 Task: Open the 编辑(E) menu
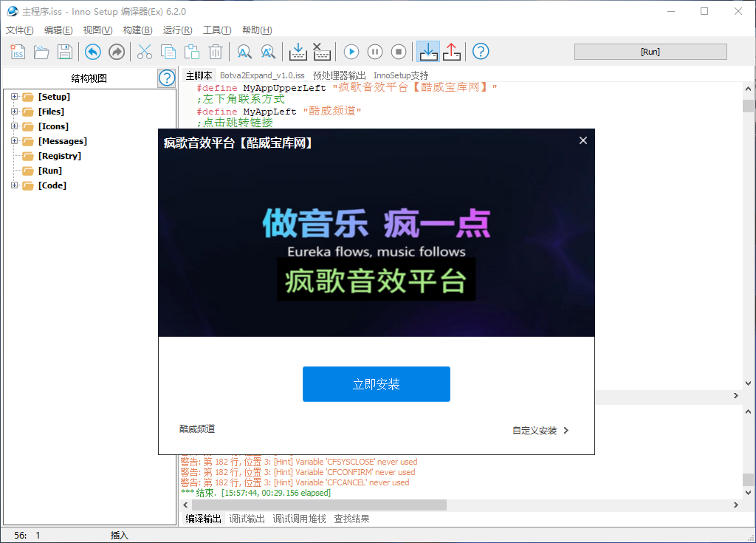click(58, 30)
